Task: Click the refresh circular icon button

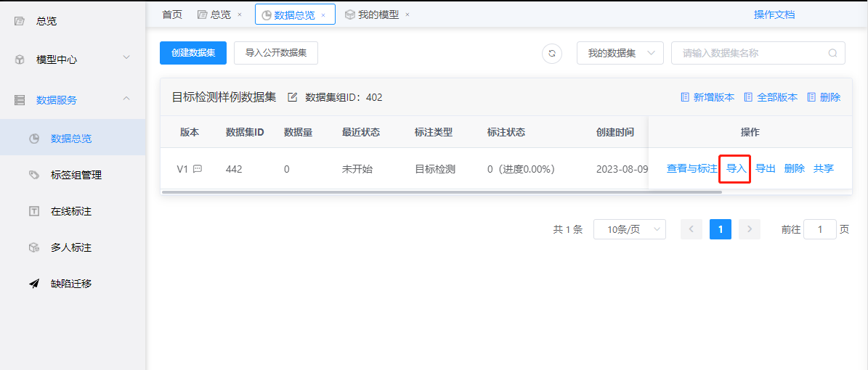Action: point(552,53)
